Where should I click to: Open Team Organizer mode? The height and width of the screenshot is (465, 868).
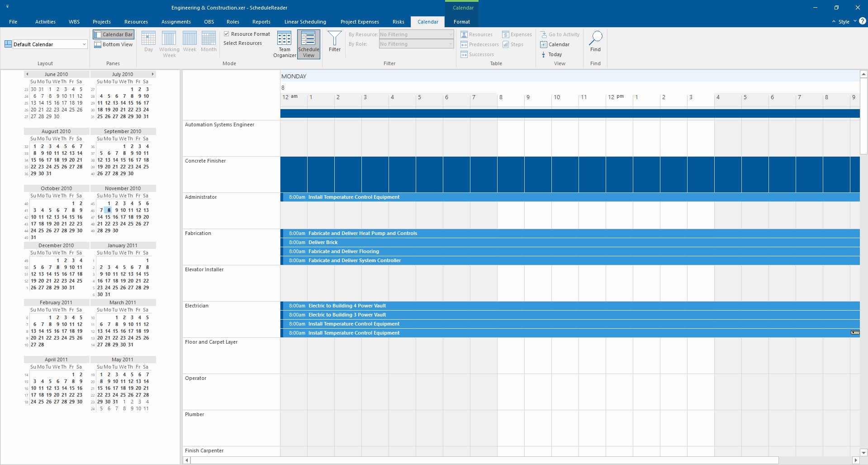tap(285, 44)
